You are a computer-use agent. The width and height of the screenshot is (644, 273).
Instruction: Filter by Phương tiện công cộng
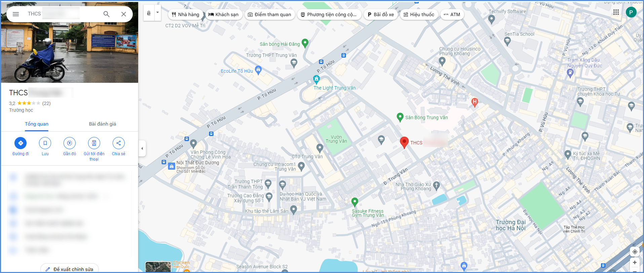click(329, 14)
